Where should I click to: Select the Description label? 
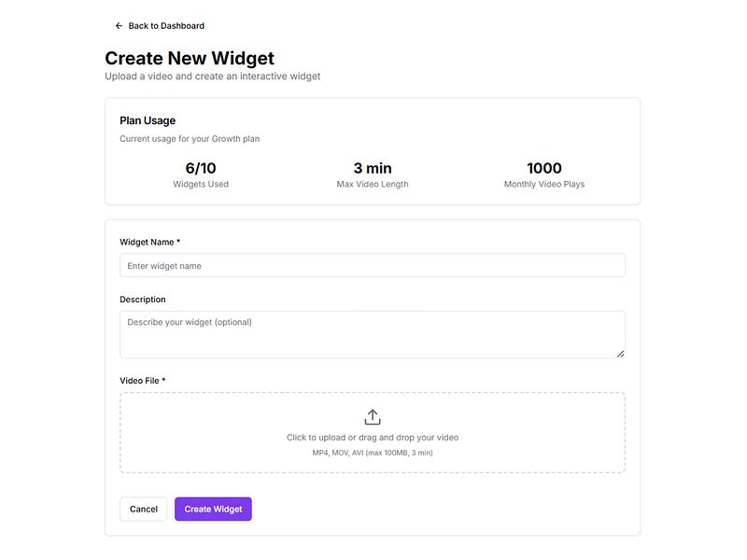click(142, 299)
